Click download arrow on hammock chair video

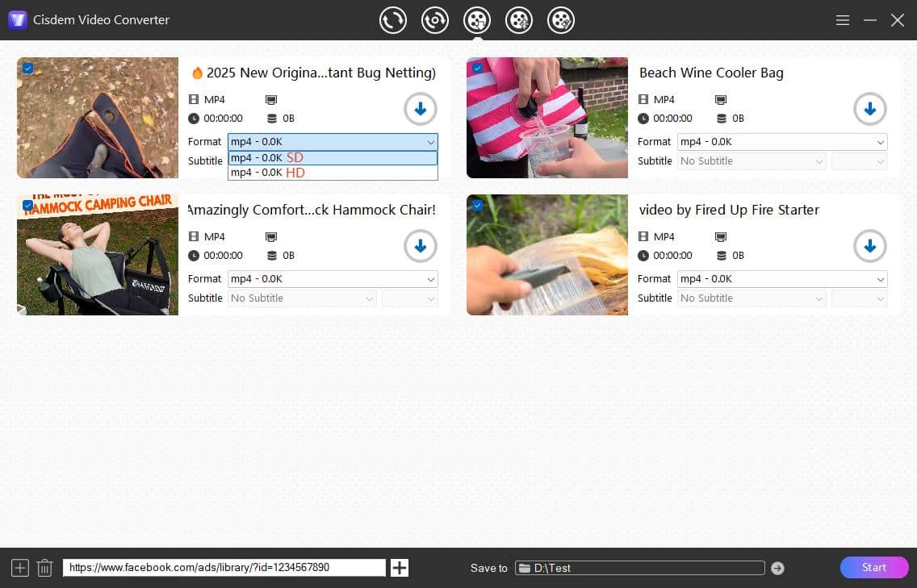421,246
